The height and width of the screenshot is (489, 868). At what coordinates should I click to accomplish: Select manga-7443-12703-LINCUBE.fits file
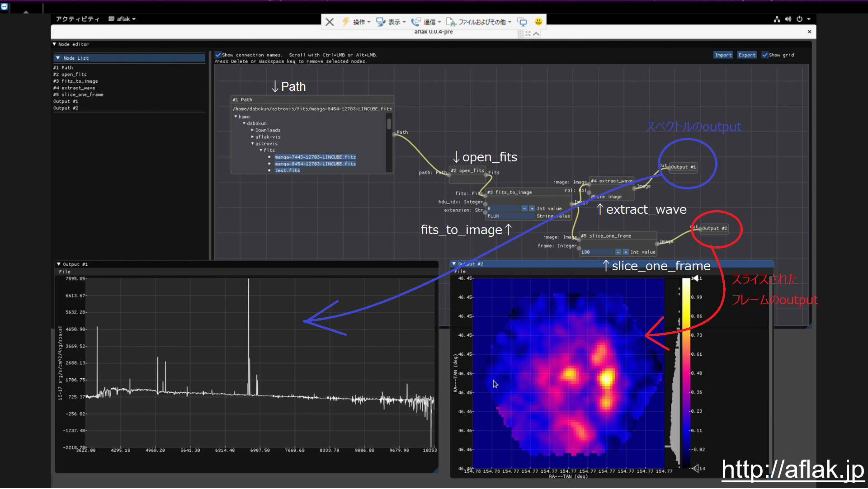(315, 157)
